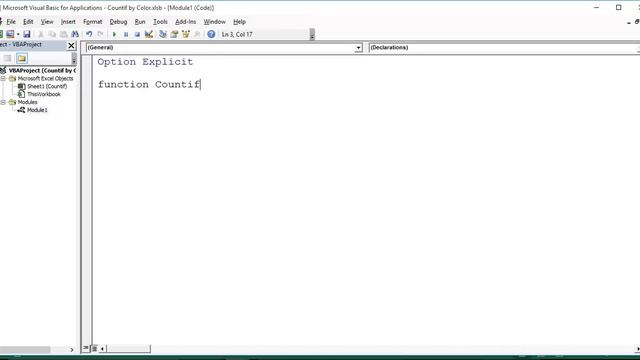The width and height of the screenshot is (640, 360).
Task: Open the Add-Ins menu
Action: 186,22
